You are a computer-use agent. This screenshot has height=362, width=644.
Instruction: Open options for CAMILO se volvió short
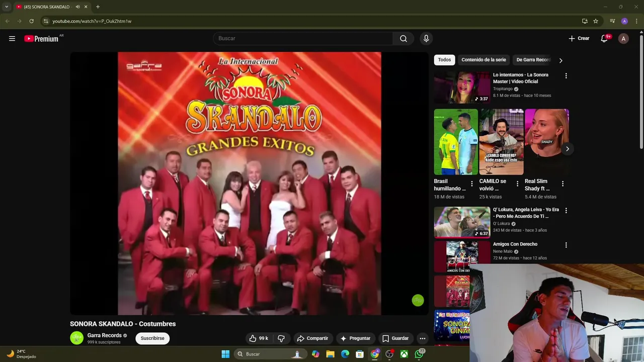pos(517,184)
